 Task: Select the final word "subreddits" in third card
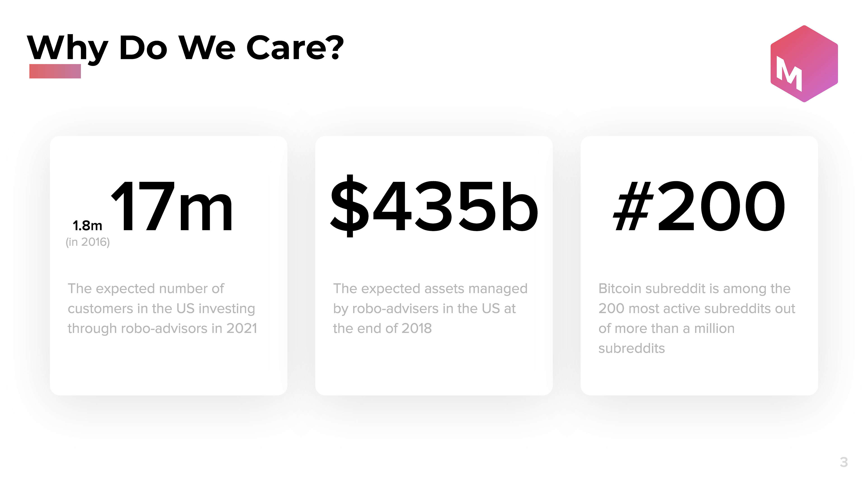pos(632,348)
